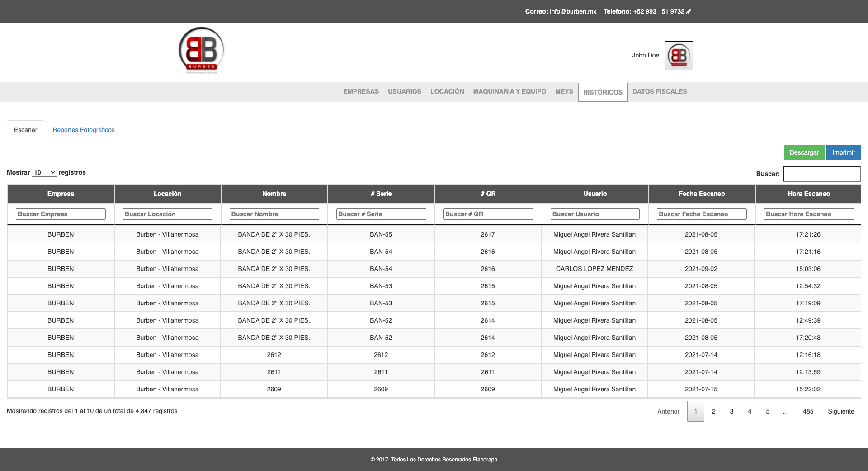Image resolution: width=868 pixels, height=471 pixels.
Task: Click the Buscar # Serie filter field
Action: [x=381, y=214]
